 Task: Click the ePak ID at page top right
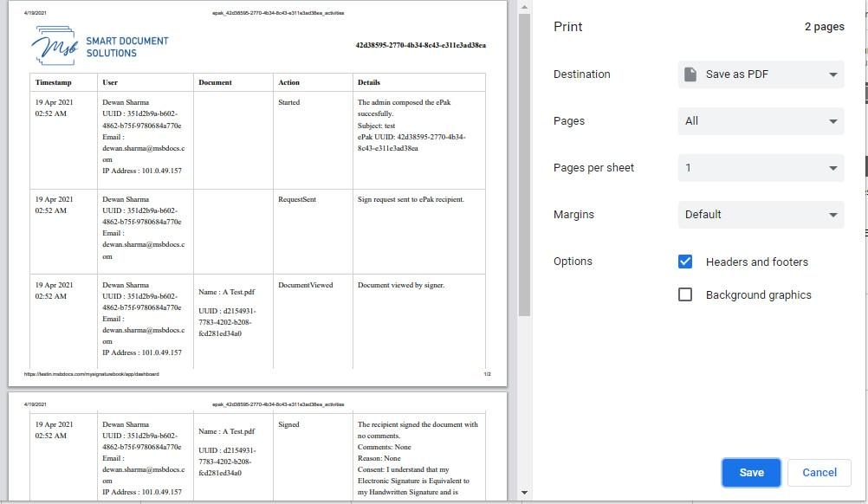[421, 45]
